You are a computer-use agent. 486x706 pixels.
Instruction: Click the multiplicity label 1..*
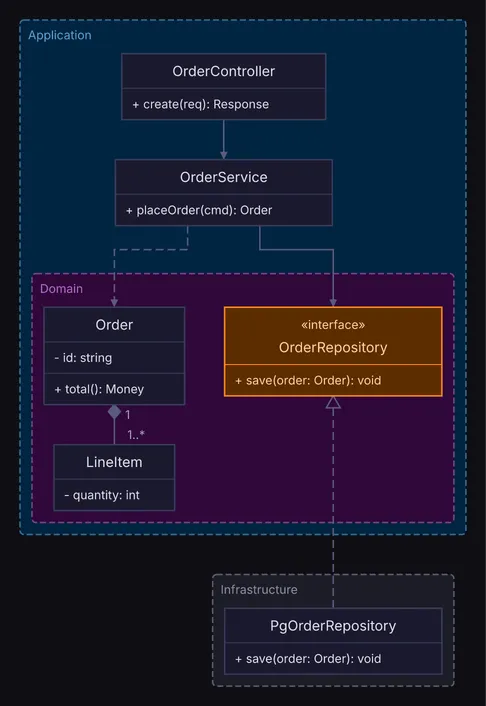click(136, 435)
